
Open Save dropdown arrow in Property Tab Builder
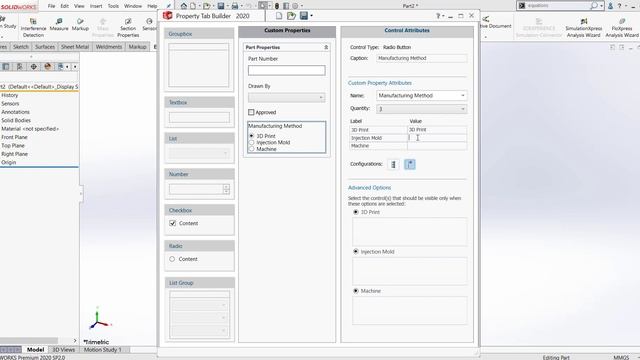(x=311, y=16)
